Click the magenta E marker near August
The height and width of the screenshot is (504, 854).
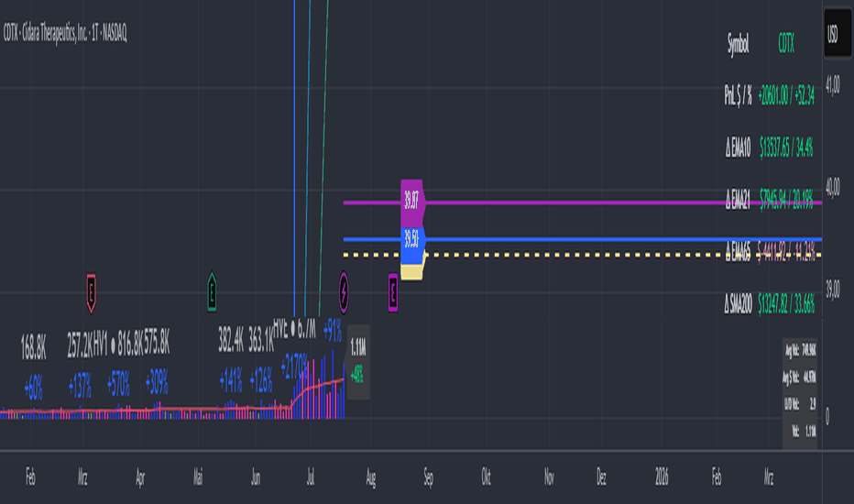click(393, 293)
